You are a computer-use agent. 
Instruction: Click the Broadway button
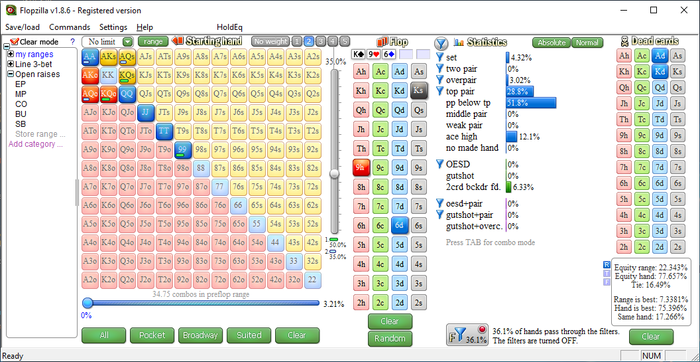tap(200, 335)
